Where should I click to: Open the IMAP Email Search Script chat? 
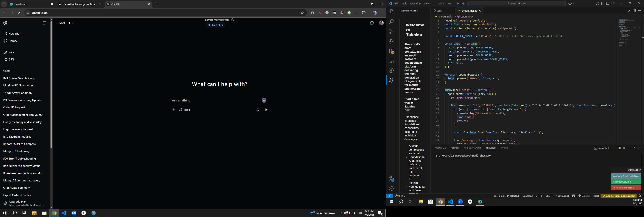(x=19, y=78)
